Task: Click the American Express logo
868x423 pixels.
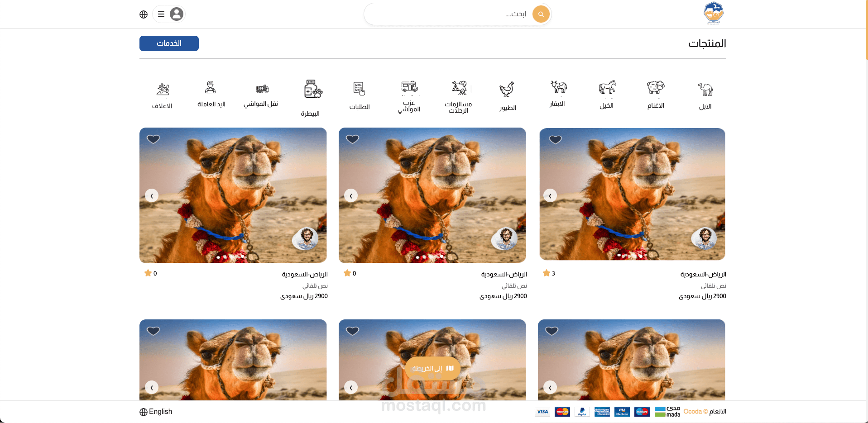Action: point(602,412)
